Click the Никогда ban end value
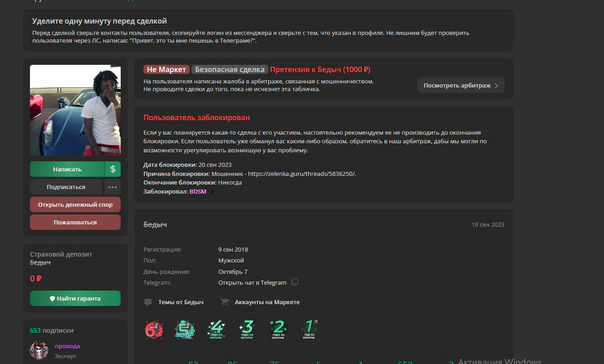604x364 pixels. (230, 182)
